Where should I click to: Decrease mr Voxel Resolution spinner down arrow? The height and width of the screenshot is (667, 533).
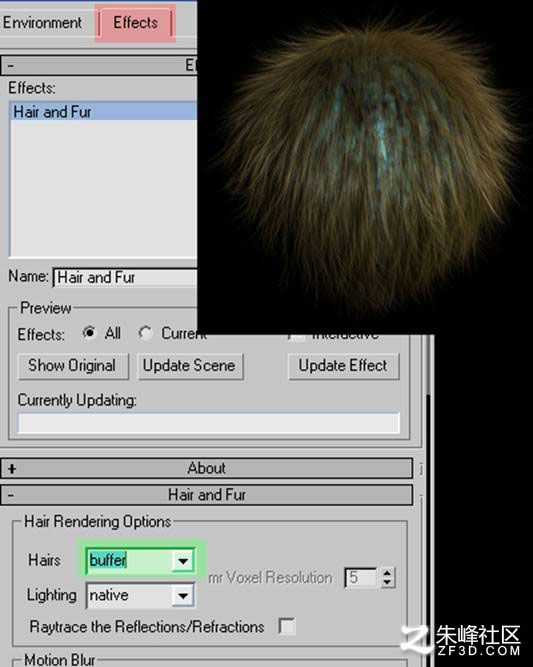tap(387, 582)
